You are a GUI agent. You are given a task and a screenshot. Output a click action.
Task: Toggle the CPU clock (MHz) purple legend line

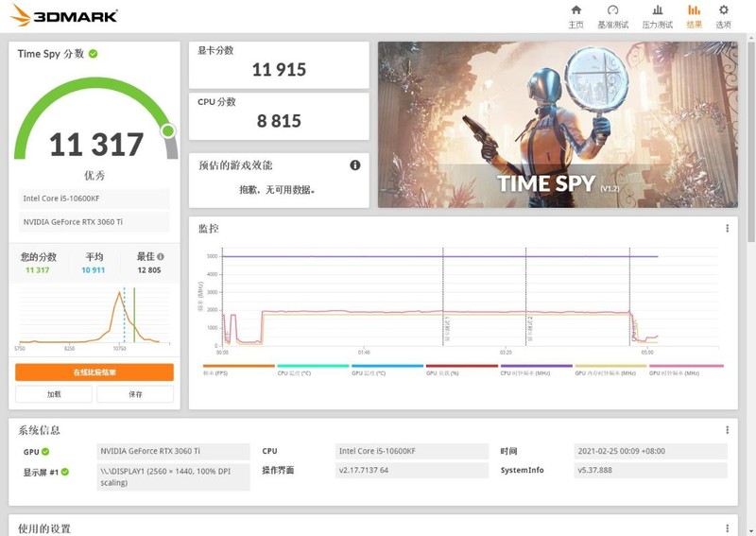tap(536, 366)
